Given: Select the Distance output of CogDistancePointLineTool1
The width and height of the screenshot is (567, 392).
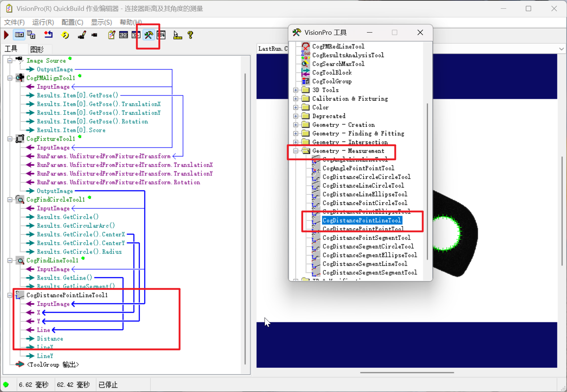Looking at the screenshot, I should [50, 338].
